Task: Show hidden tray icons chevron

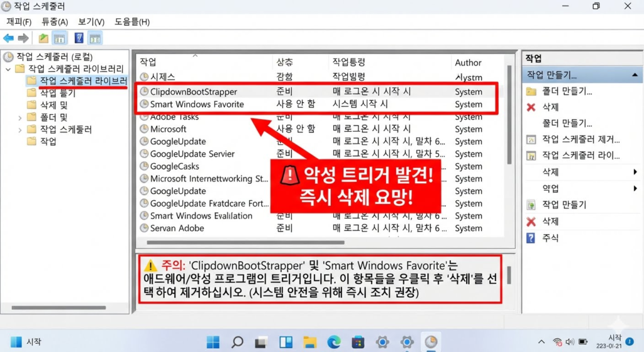Action: [541, 342]
